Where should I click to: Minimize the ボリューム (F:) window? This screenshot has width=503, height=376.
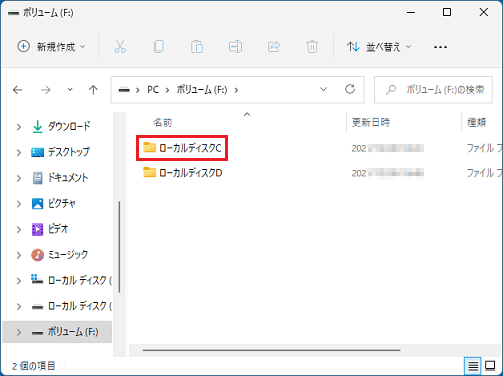click(411, 12)
